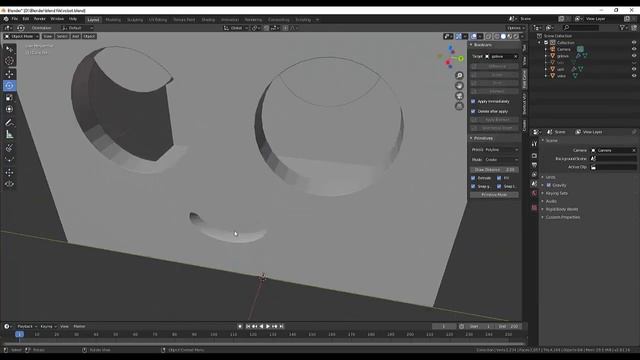
Task: Hide the vaso object in outliner
Action: 634,76
